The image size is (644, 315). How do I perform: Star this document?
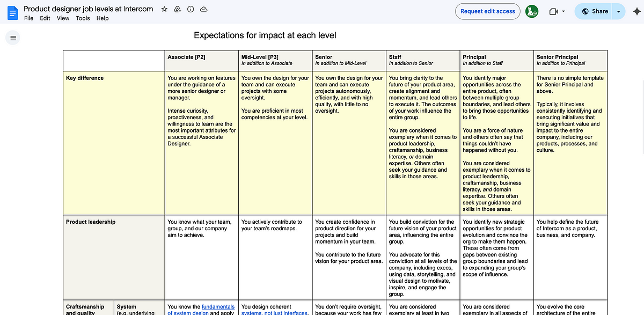pyautogui.click(x=164, y=9)
